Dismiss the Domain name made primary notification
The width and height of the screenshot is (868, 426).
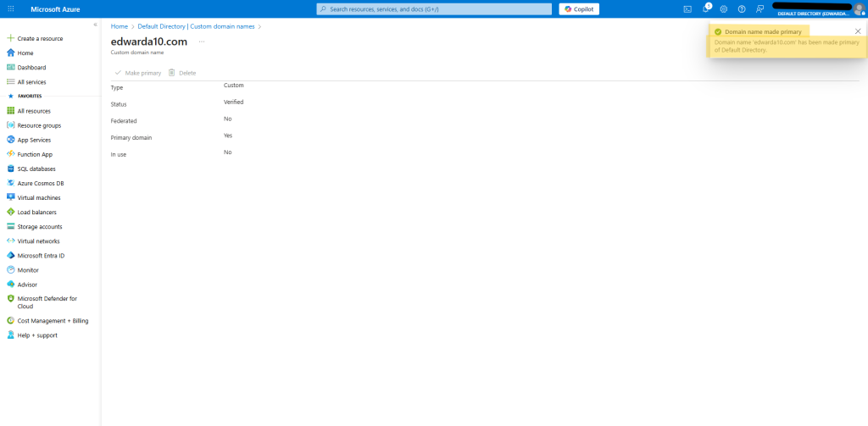pyautogui.click(x=858, y=31)
